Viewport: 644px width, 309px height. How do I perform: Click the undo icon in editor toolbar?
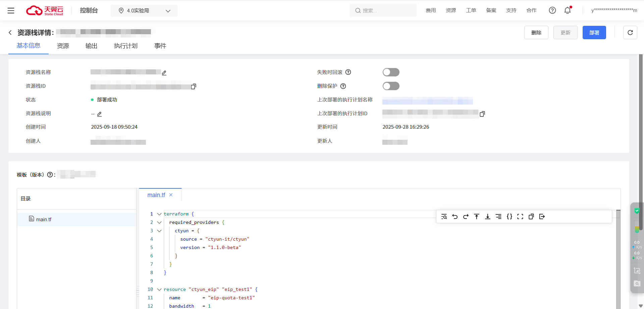coord(455,217)
